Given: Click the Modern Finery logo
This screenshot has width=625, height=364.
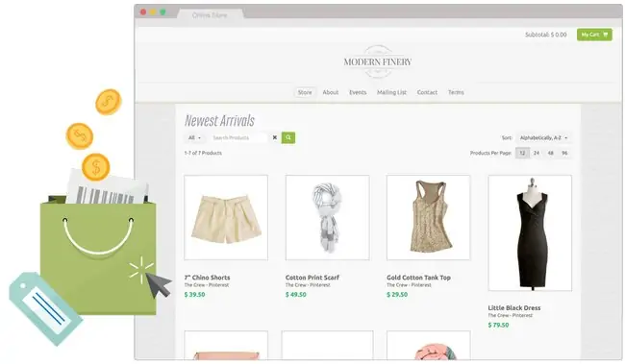Looking at the screenshot, I should pyautogui.click(x=378, y=61).
